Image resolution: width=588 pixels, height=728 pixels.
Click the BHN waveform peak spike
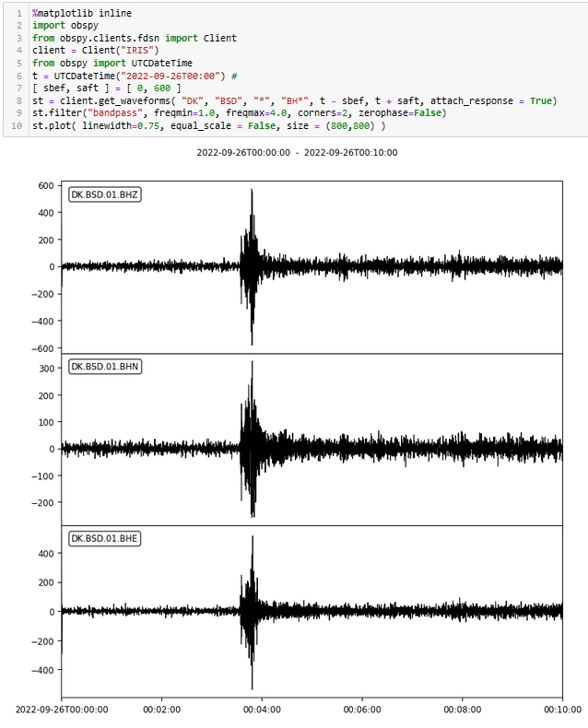pos(253,363)
